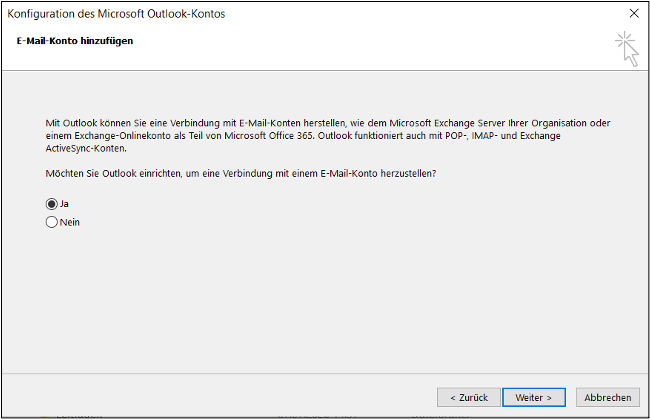Viewport: 650px width, 420px height.
Task: Go back with '< Zurück' button
Action: 468,397
